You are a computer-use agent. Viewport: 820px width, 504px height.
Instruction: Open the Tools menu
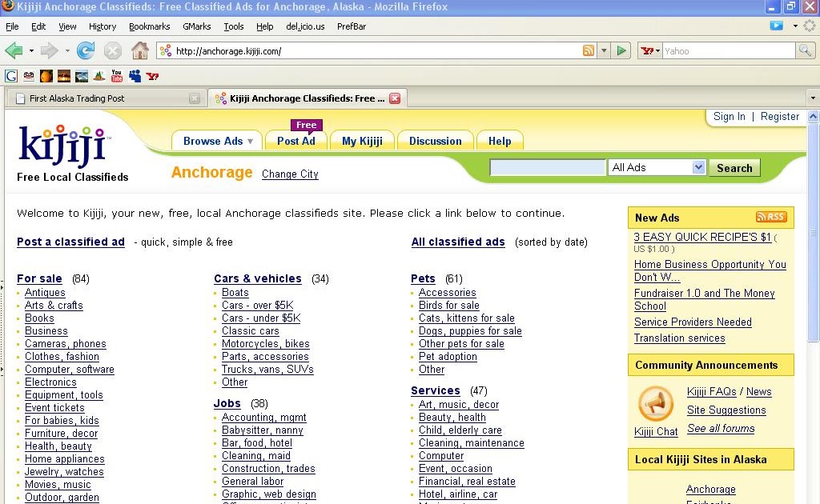pos(234,26)
